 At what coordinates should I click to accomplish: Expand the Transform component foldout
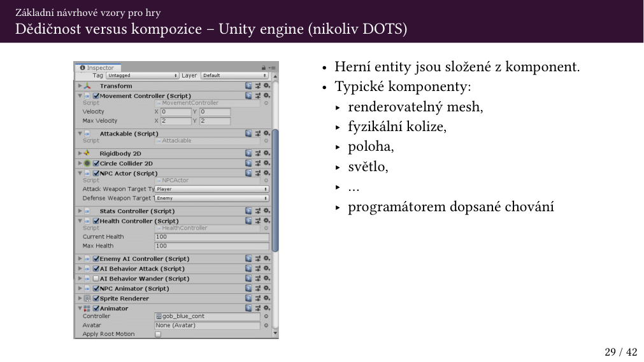pyautogui.click(x=80, y=86)
